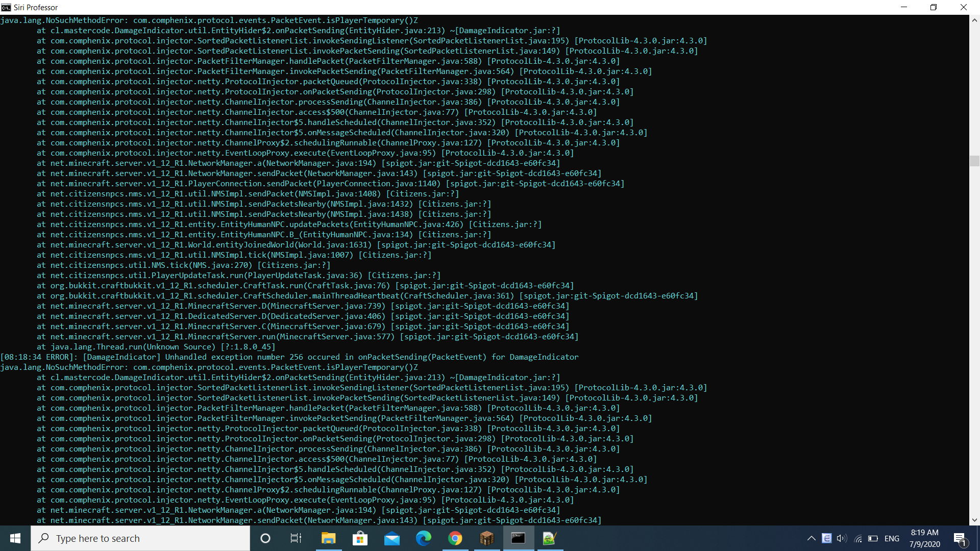Open Cortana circle icon
The image size is (980, 551).
click(265, 538)
